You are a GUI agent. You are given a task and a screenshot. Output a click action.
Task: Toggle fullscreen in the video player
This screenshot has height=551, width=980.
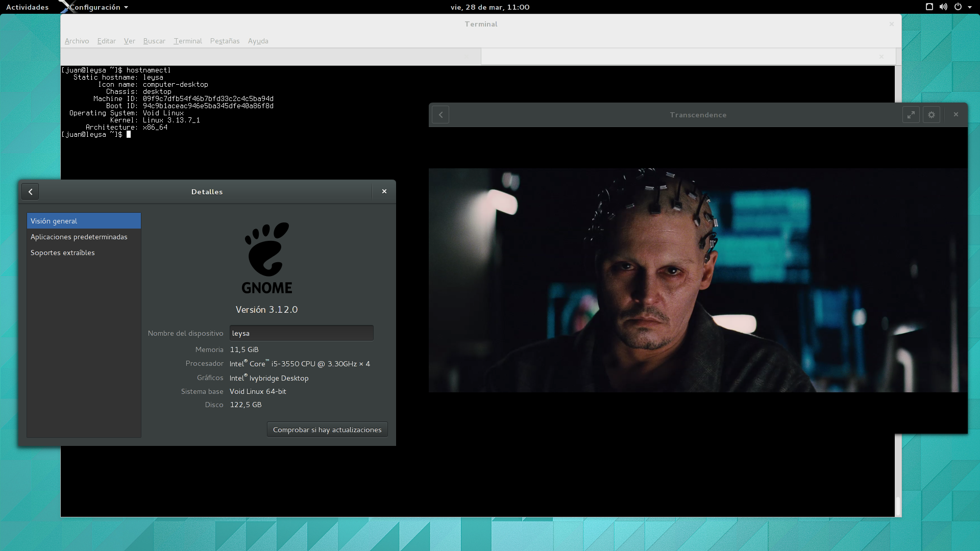911,115
